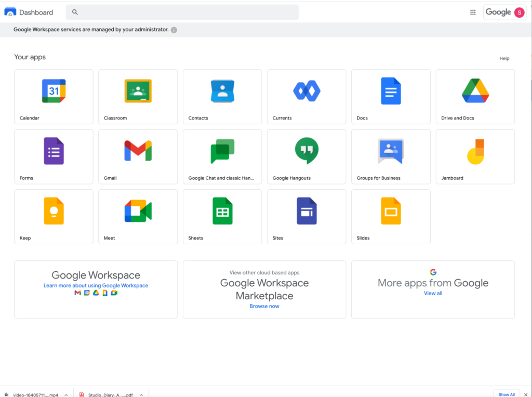Close the downloads bar
Image resolution: width=532 pixels, height=397 pixels.
(526, 394)
